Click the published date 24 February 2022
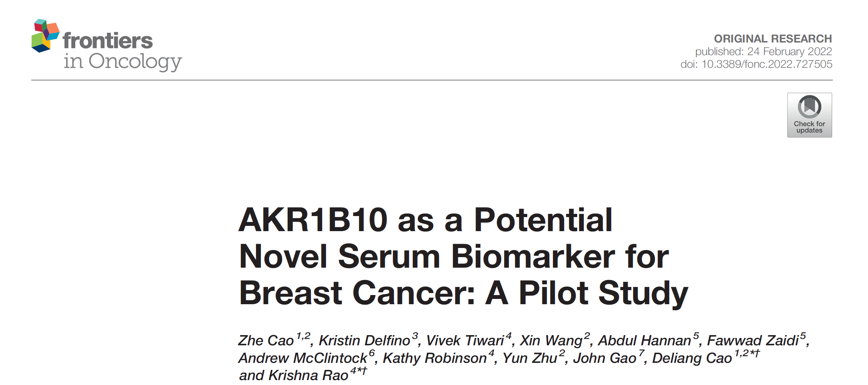The width and height of the screenshot is (868, 385). pyautogui.click(x=789, y=52)
